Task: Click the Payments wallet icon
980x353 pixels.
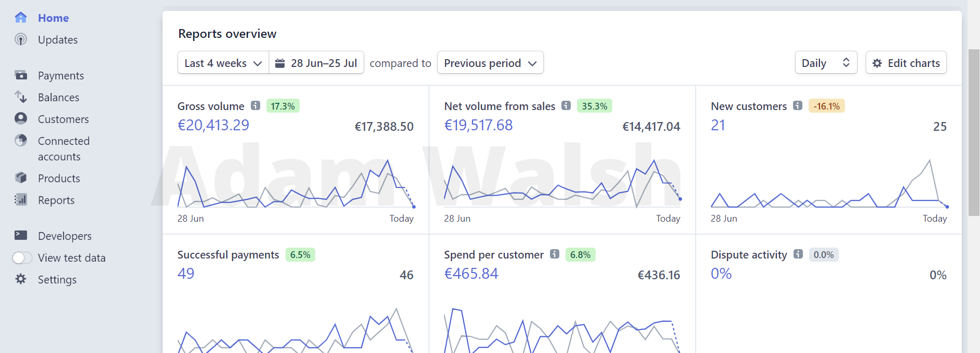Action: pos(21,75)
